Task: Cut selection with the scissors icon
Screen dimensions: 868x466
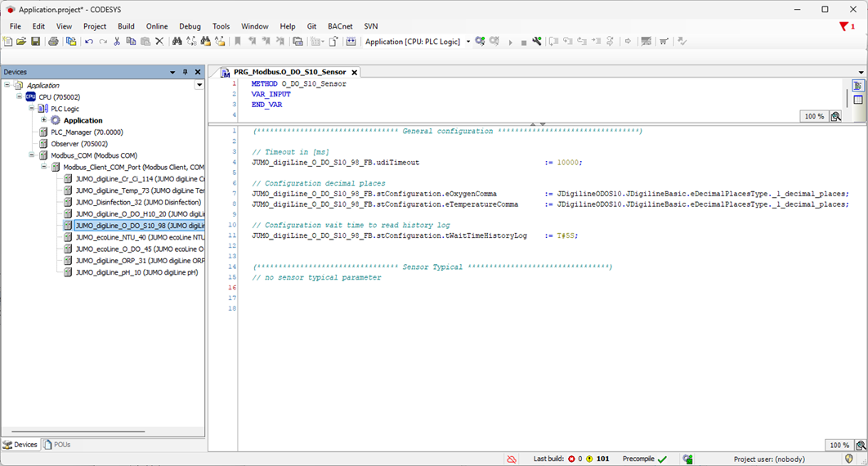Action: click(x=117, y=42)
